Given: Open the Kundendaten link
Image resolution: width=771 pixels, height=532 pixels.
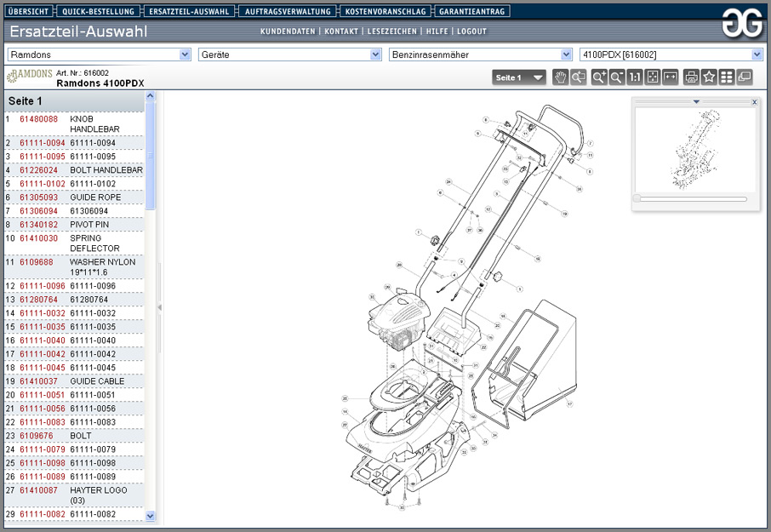Looking at the screenshot, I should tap(288, 31).
